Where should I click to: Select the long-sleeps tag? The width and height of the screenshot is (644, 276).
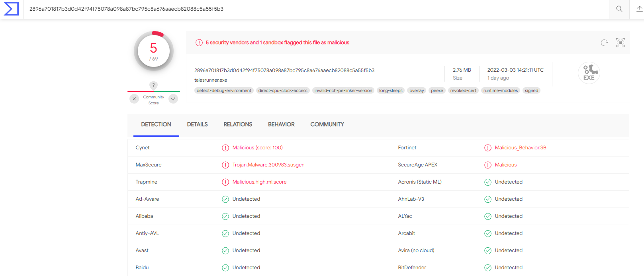[391, 91]
